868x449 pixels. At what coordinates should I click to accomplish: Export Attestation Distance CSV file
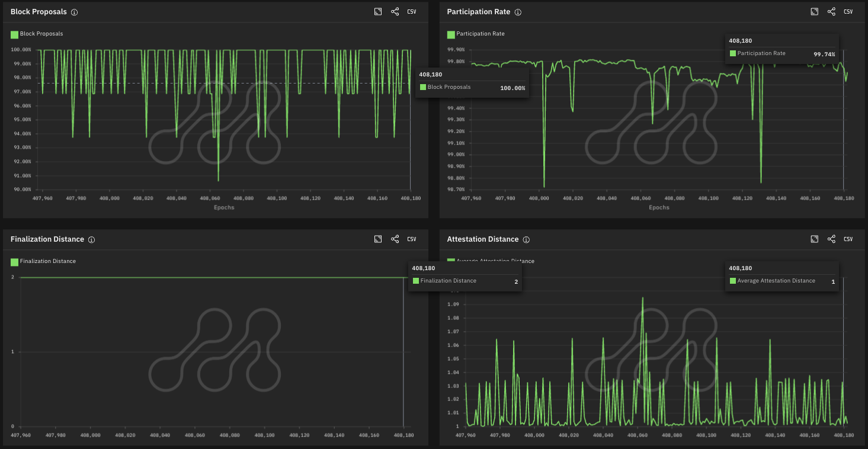[848, 239]
